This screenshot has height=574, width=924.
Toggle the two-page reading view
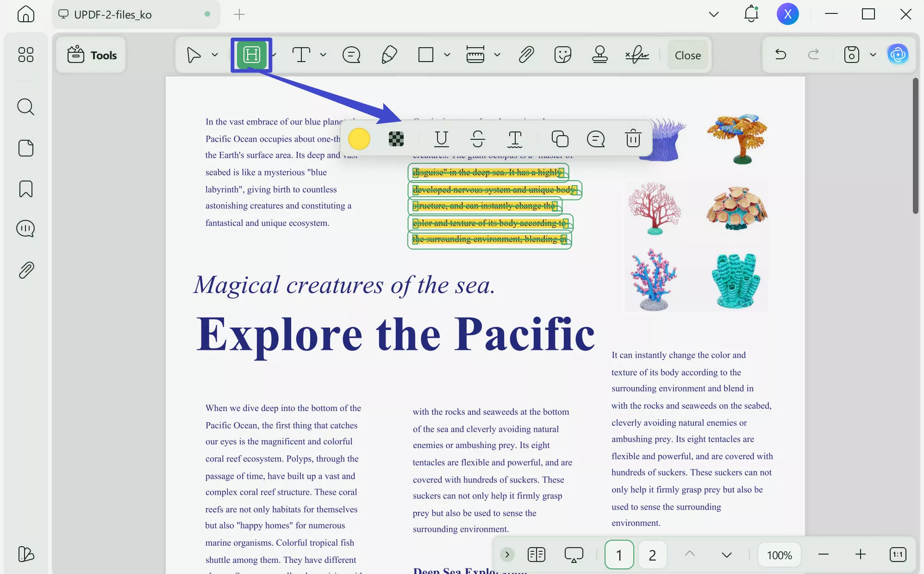(537, 555)
